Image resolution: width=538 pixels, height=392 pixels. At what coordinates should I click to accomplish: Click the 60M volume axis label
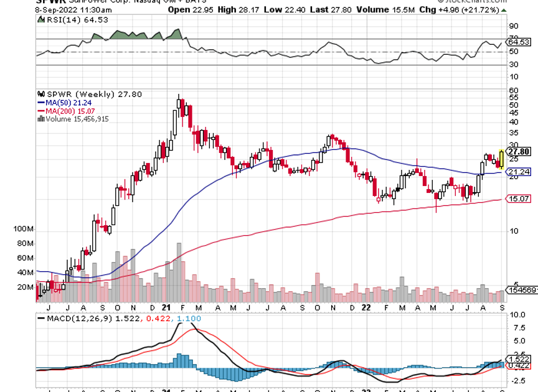[x=26, y=258]
